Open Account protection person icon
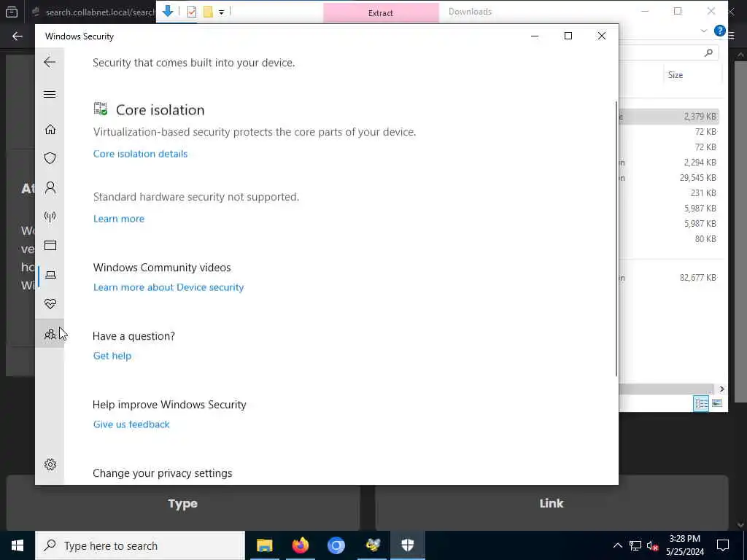Viewport: 747px width, 560px height. 50,187
